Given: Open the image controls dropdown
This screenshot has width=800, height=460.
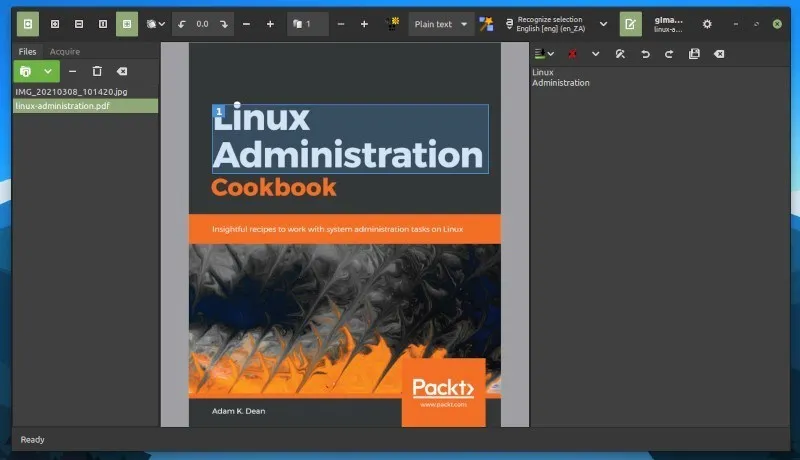Looking at the screenshot, I should pos(156,23).
